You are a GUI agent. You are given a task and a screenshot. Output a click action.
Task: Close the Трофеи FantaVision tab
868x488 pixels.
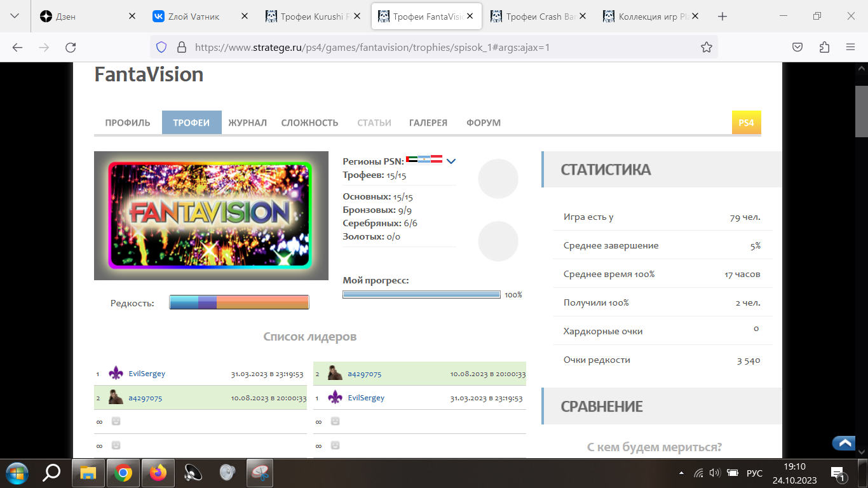point(470,17)
